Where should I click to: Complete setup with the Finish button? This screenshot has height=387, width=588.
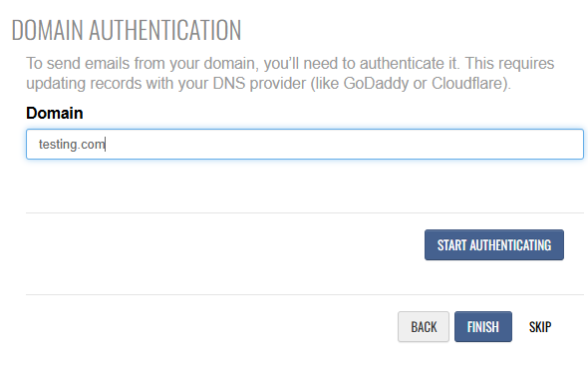click(483, 326)
